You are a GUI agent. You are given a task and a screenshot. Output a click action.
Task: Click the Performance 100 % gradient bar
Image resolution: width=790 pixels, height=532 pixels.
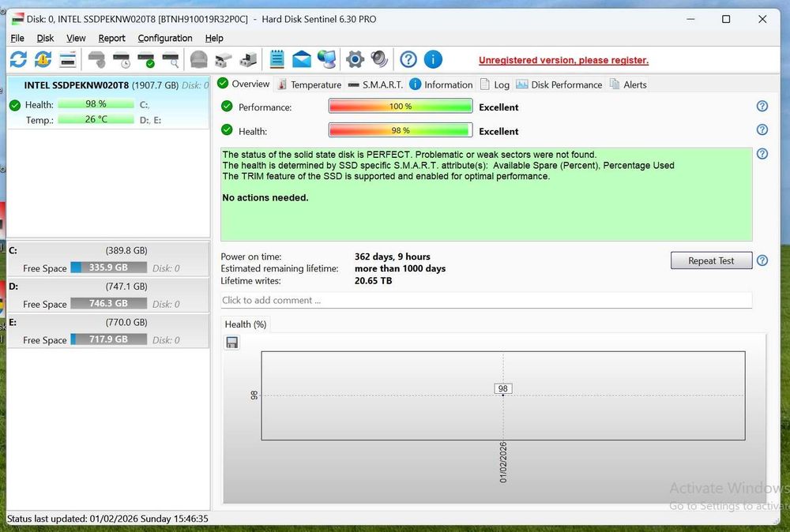401,107
